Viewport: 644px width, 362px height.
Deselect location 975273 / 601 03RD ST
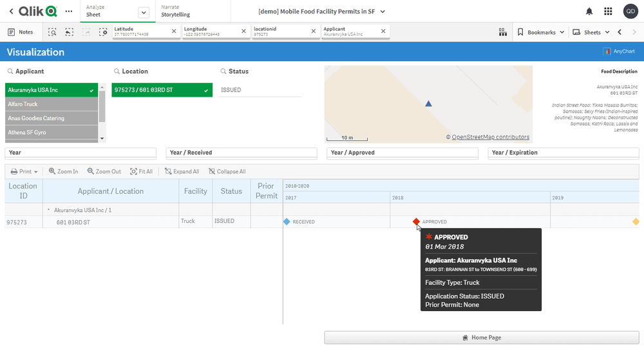point(161,90)
